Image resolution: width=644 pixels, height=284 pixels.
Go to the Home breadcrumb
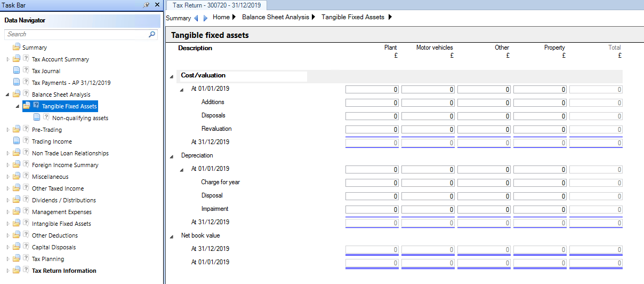point(221,17)
